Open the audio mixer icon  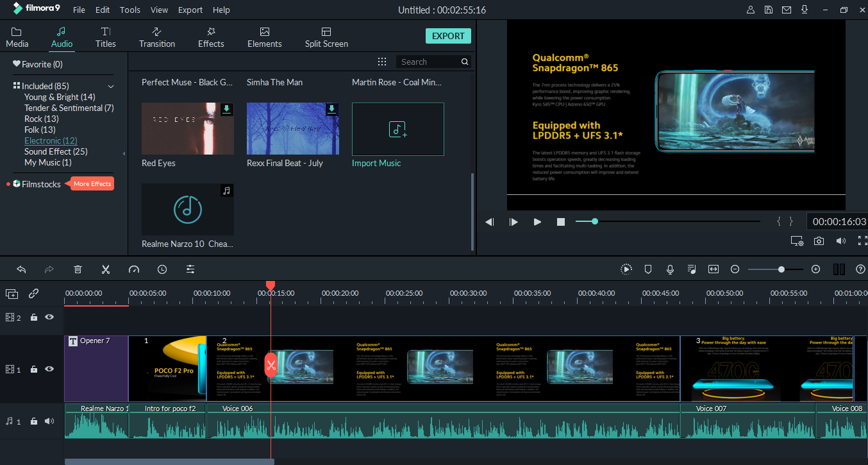692,269
